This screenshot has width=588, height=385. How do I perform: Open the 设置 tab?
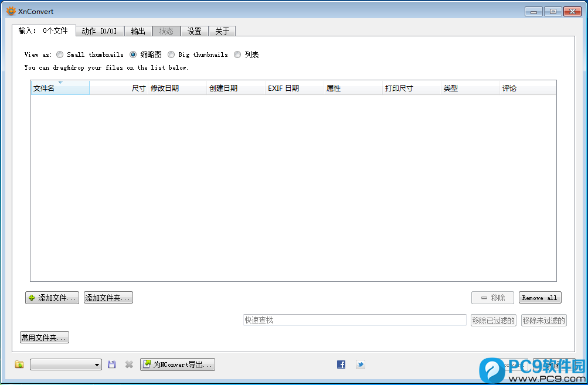pyautogui.click(x=194, y=31)
